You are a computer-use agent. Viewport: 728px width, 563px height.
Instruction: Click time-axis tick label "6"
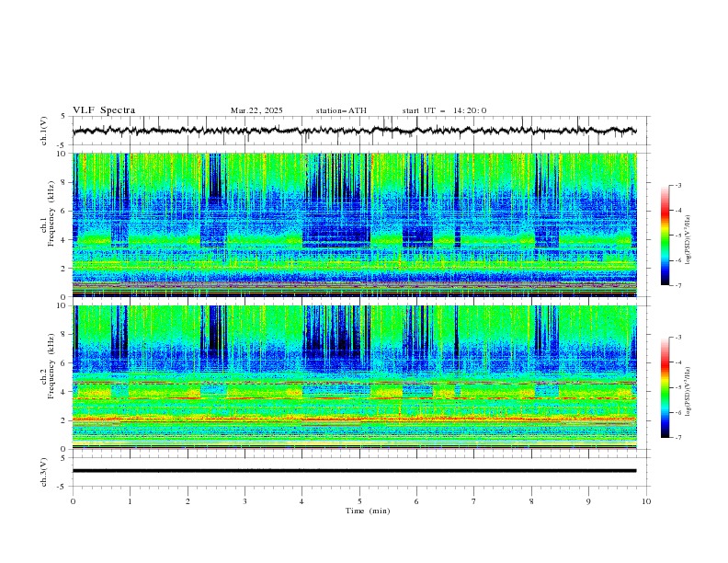point(417,501)
